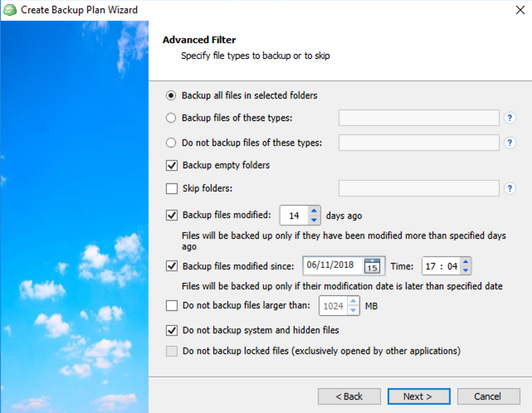
Task: Click the 1024 file size value field
Action: click(x=333, y=306)
